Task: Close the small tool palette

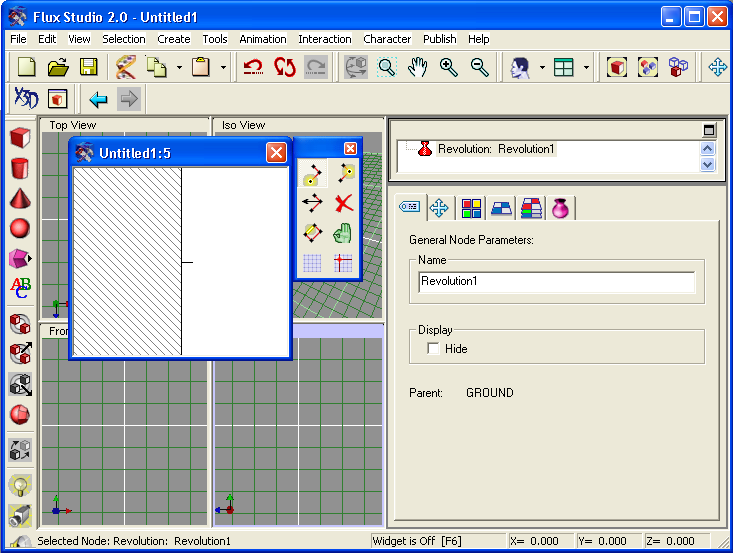Action: coord(350,148)
